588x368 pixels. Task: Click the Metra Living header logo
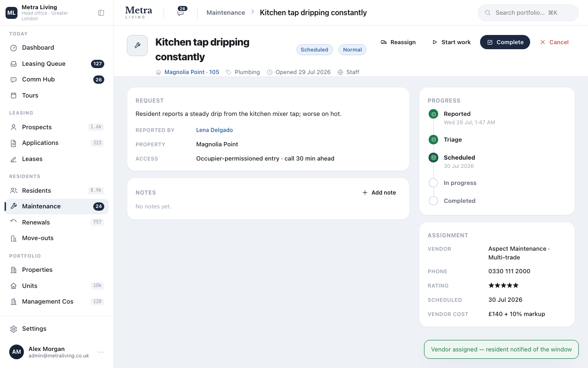[x=138, y=12]
